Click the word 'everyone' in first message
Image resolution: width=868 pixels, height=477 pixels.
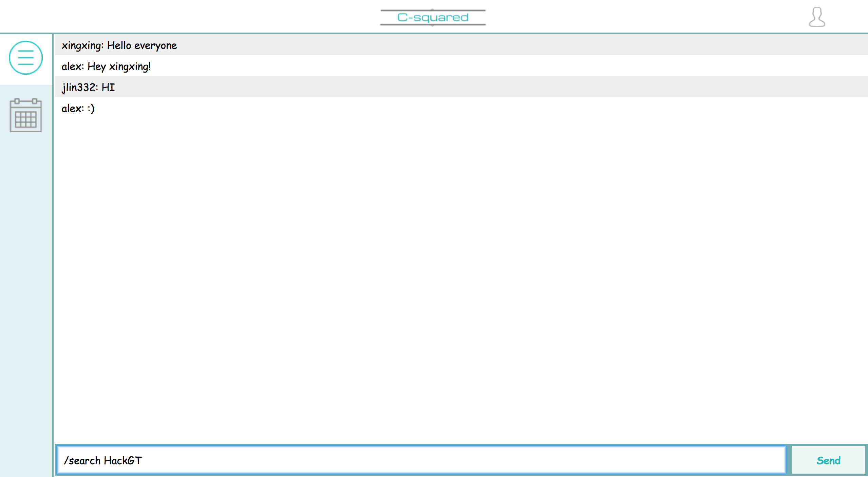155,45
